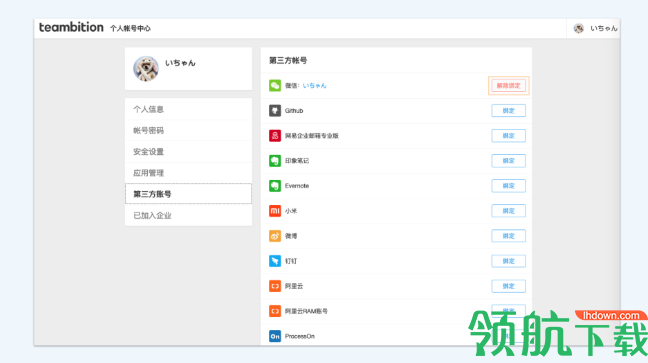The image size is (648, 363).
Task: Click the 阿里云 icon
Action: click(x=275, y=286)
